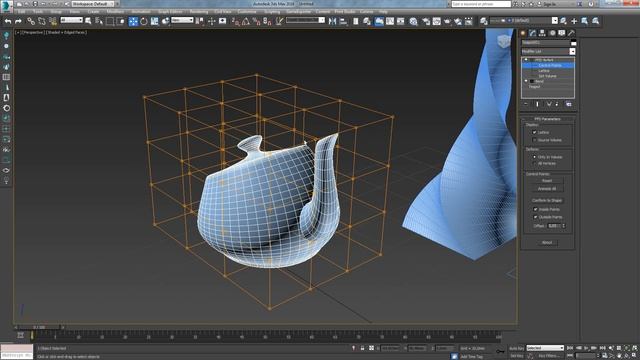Open the Modifier List dropdown

(x=548, y=51)
